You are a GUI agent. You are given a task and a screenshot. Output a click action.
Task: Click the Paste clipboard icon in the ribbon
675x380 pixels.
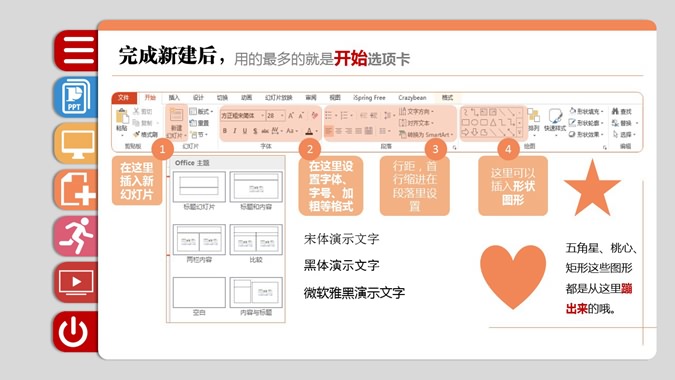pyautogui.click(x=122, y=120)
